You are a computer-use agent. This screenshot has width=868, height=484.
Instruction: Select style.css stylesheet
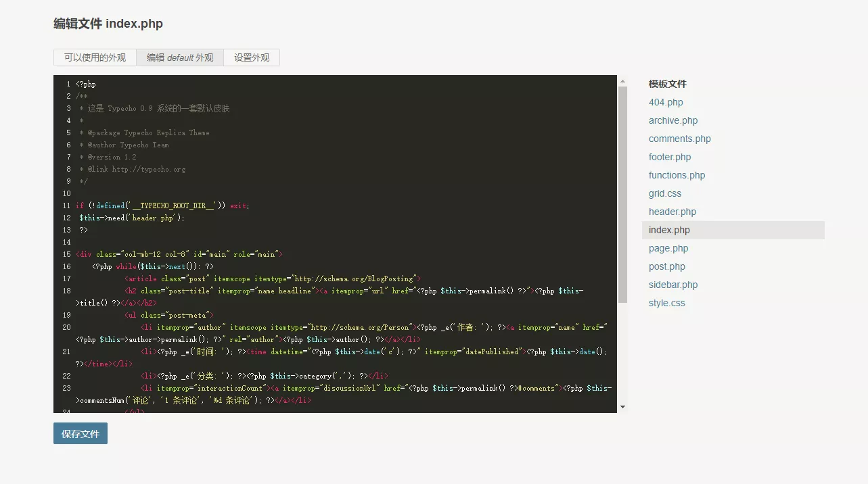(667, 304)
